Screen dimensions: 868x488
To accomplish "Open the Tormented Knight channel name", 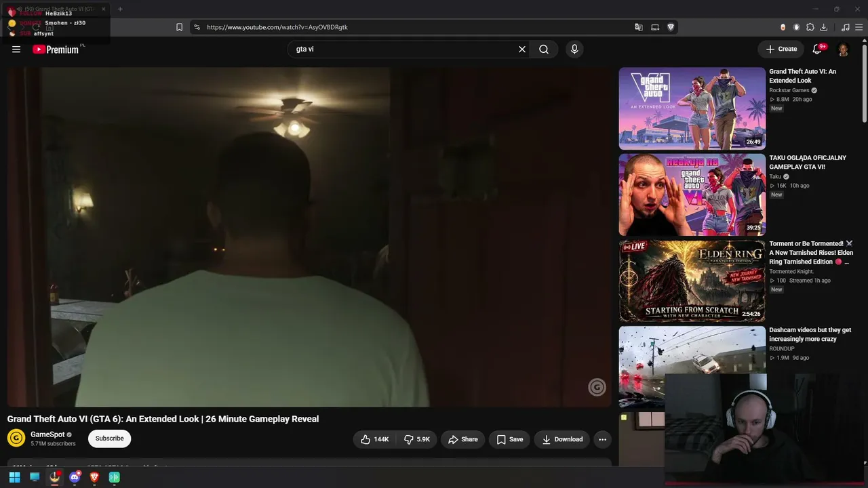I will click(791, 272).
